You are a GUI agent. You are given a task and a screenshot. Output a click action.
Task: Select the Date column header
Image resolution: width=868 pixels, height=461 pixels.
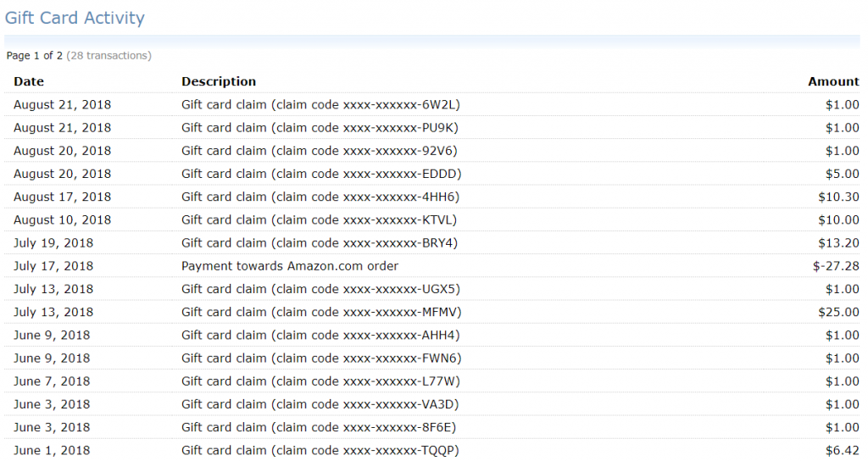tap(29, 81)
